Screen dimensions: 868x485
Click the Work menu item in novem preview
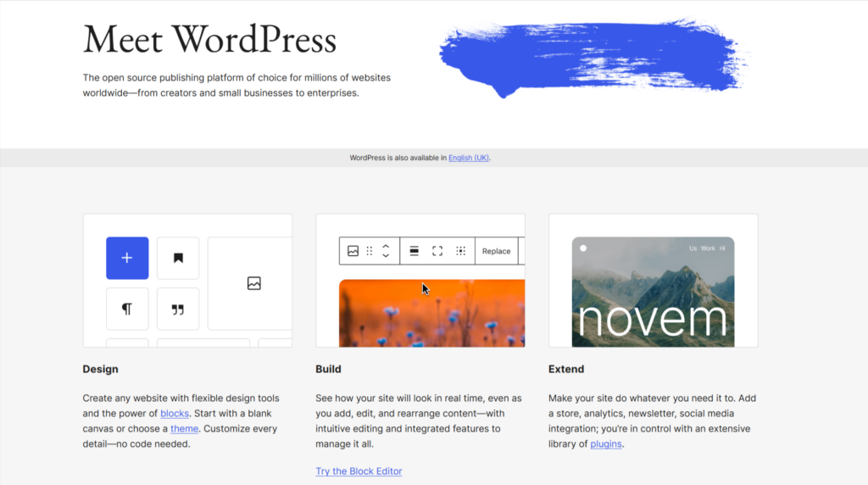coord(708,248)
